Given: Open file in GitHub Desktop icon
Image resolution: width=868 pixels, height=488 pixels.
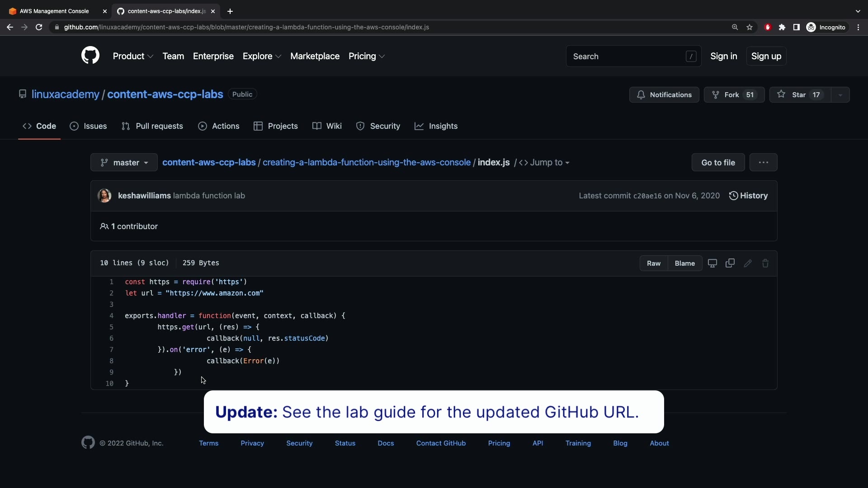Looking at the screenshot, I should (712, 263).
